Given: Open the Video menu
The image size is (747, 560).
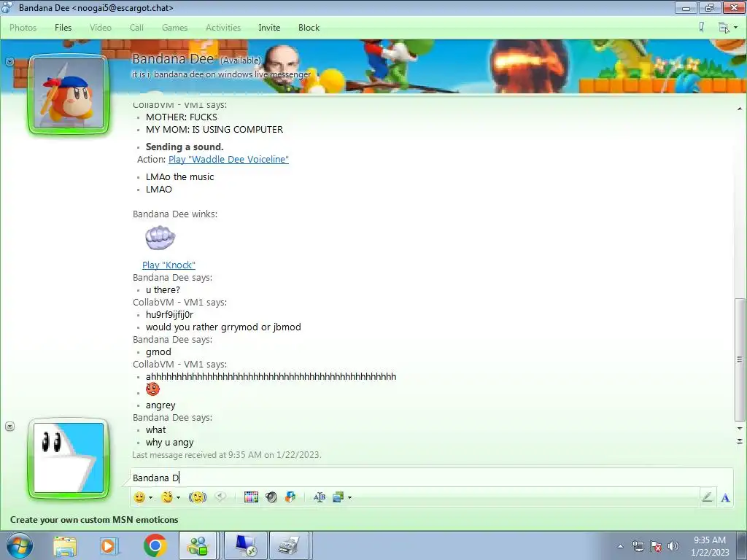Looking at the screenshot, I should click(101, 28).
